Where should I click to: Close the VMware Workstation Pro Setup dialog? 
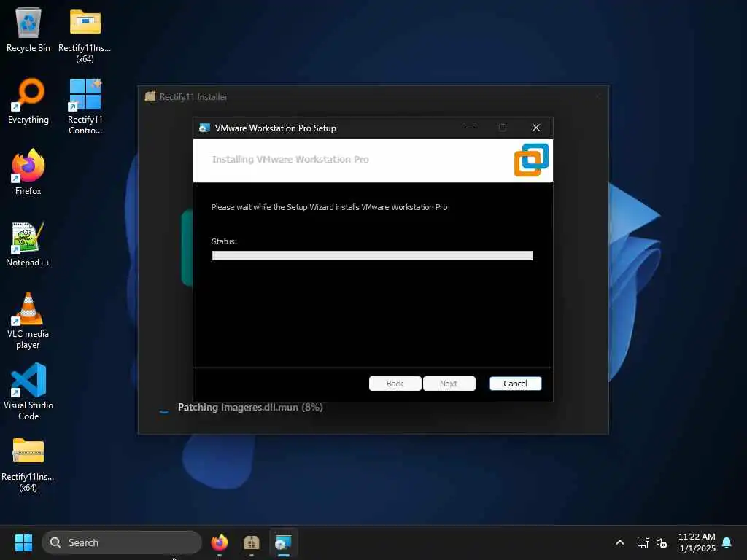[536, 128]
